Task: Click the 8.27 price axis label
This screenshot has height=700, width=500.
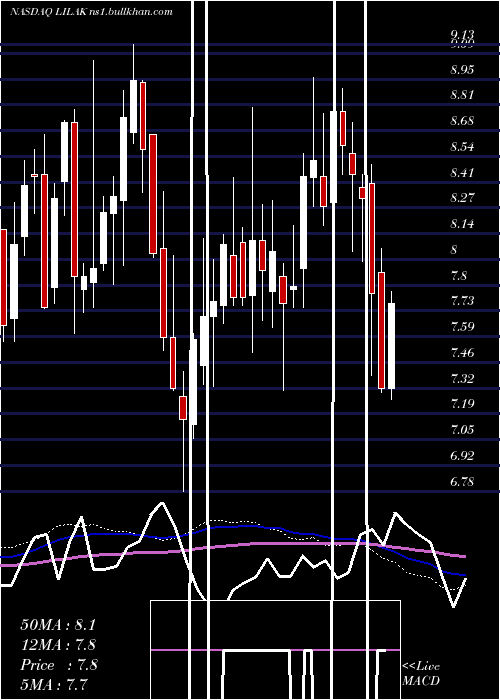Action: pyautogui.click(x=462, y=198)
